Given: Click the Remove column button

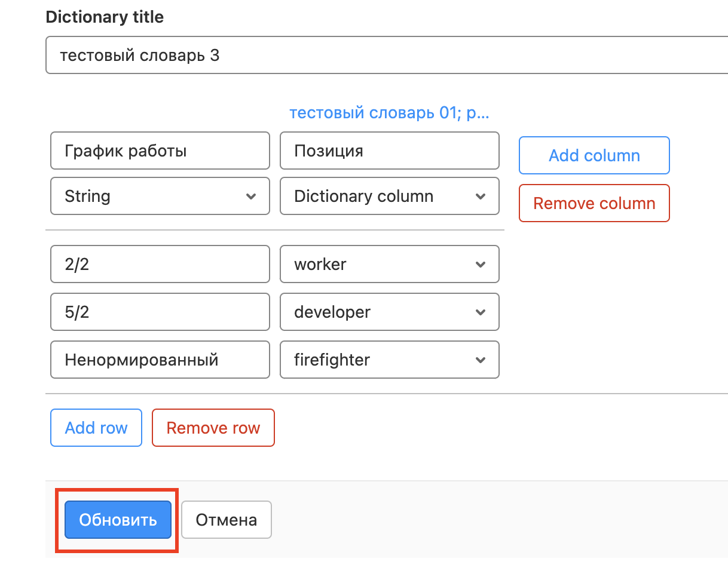Looking at the screenshot, I should [x=594, y=204].
